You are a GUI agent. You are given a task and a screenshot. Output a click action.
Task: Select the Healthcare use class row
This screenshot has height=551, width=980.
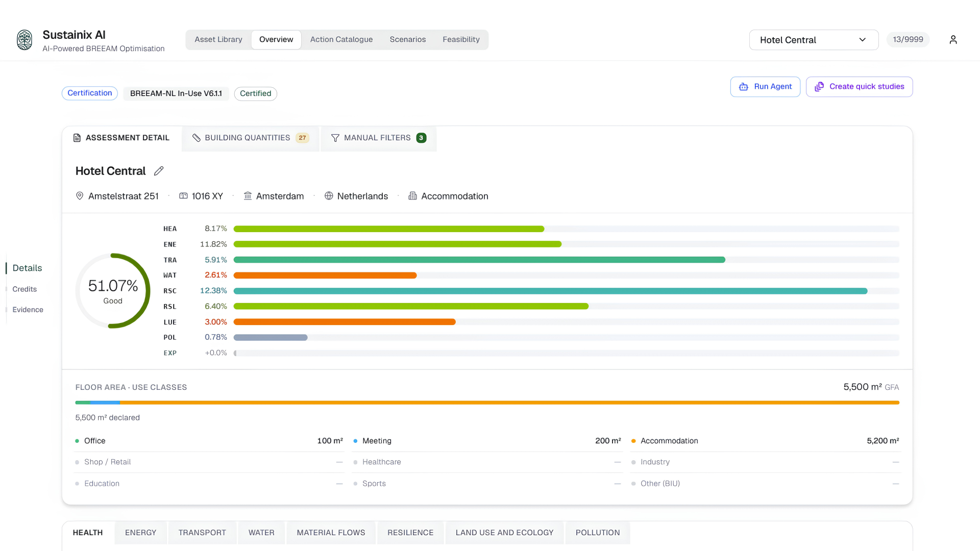click(x=487, y=462)
